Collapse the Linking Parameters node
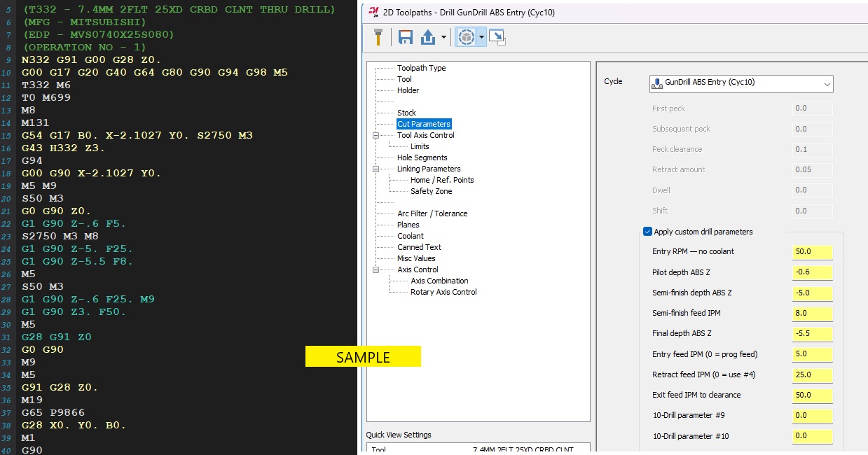Viewport: 868px width, 455px height. [376, 169]
